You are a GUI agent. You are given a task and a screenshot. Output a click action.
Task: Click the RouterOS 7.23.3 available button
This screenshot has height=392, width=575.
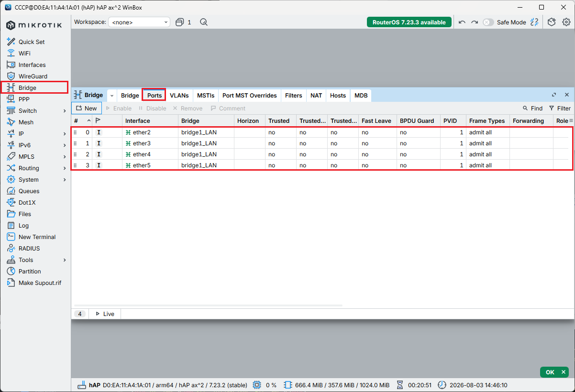[x=409, y=22]
